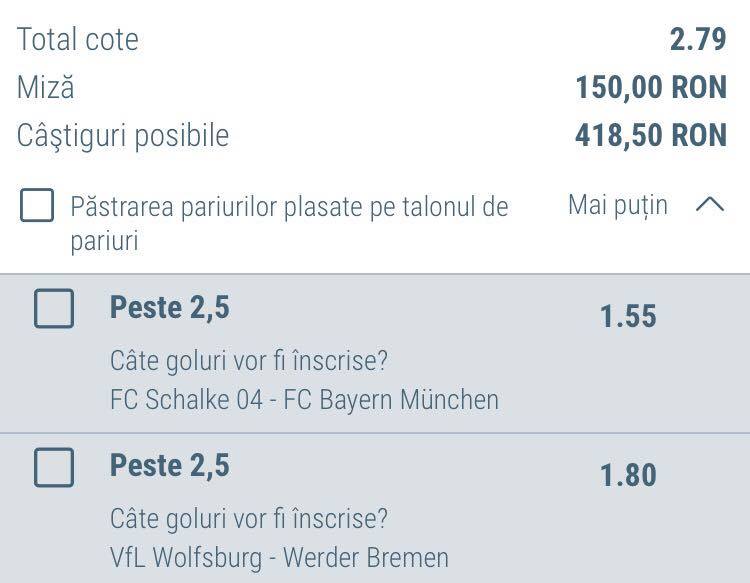Click the 150,00 RON stake amount

pyautogui.click(x=651, y=88)
